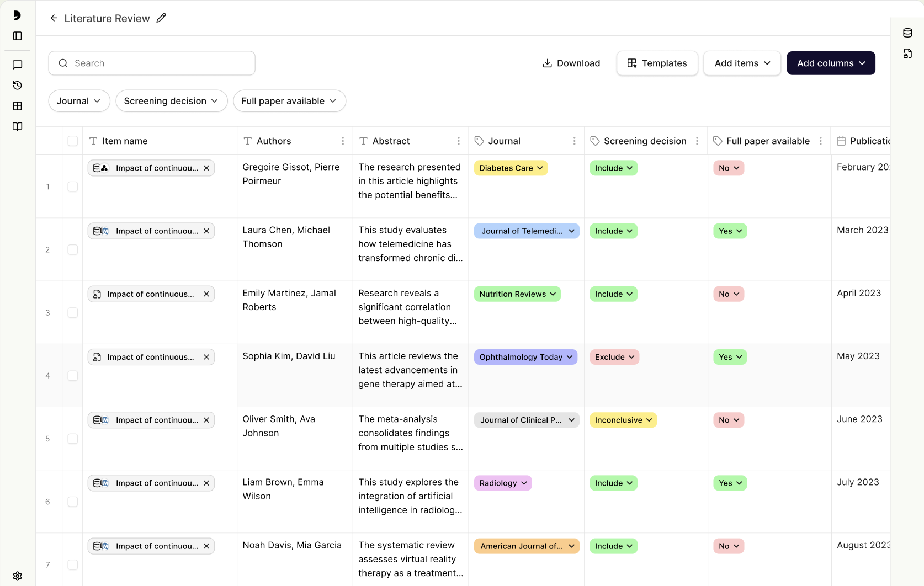Open the table grid icon in sidebar
Screen dimensions: 924x586
click(x=18, y=106)
